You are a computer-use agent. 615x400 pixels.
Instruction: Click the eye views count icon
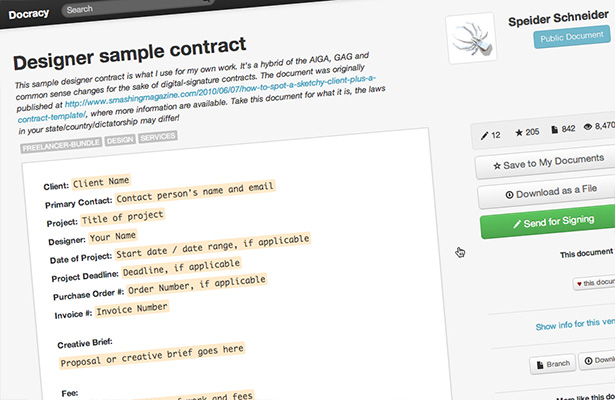(588, 127)
